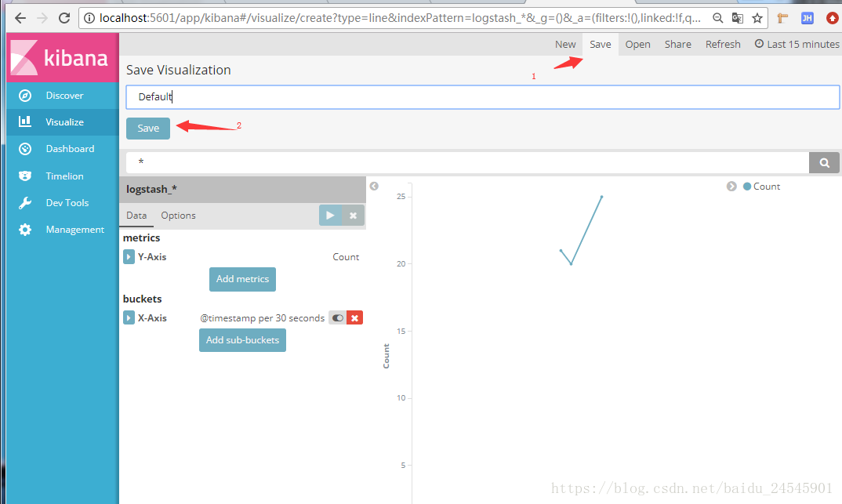Image resolution: width=842 pixels, height=504 pixels.
Task: Open the Management link in sidebar
Action: pyautogui.click(x=75, y=230)
